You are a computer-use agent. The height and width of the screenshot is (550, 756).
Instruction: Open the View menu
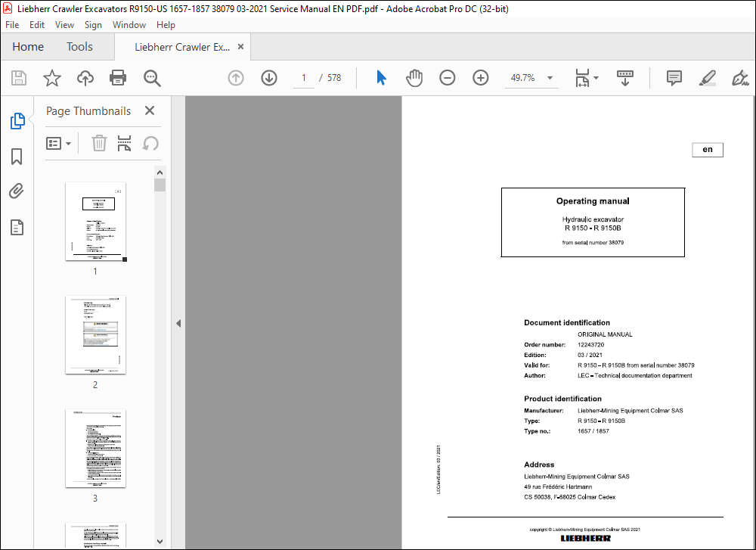64,25
